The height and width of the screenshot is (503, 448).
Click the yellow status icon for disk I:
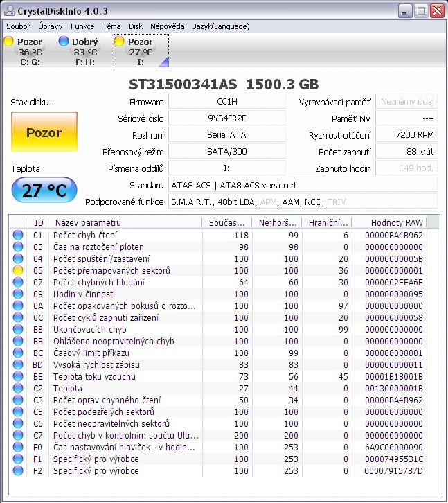119,42
